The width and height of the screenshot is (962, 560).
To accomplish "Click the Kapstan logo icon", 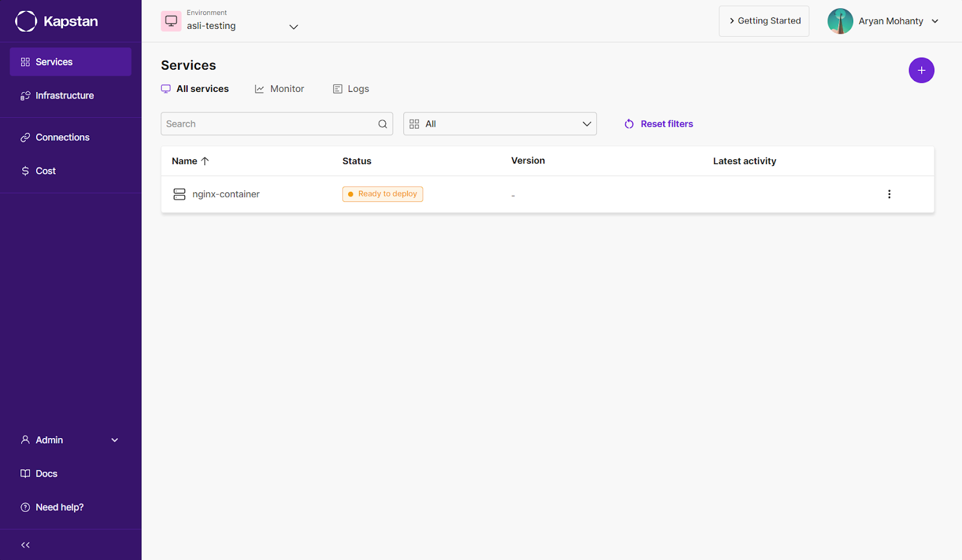I will click(26, 21).
